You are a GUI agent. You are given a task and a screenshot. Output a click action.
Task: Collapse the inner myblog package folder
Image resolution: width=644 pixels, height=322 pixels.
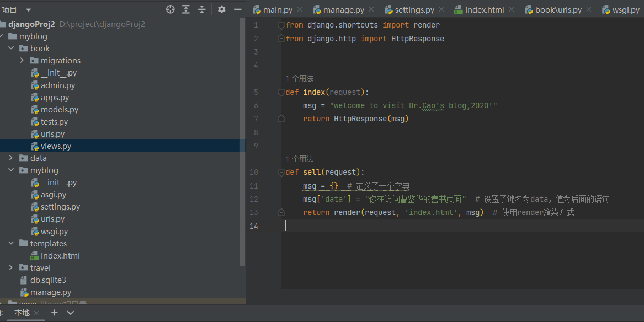pyautogui.click(x=11, y=170)
